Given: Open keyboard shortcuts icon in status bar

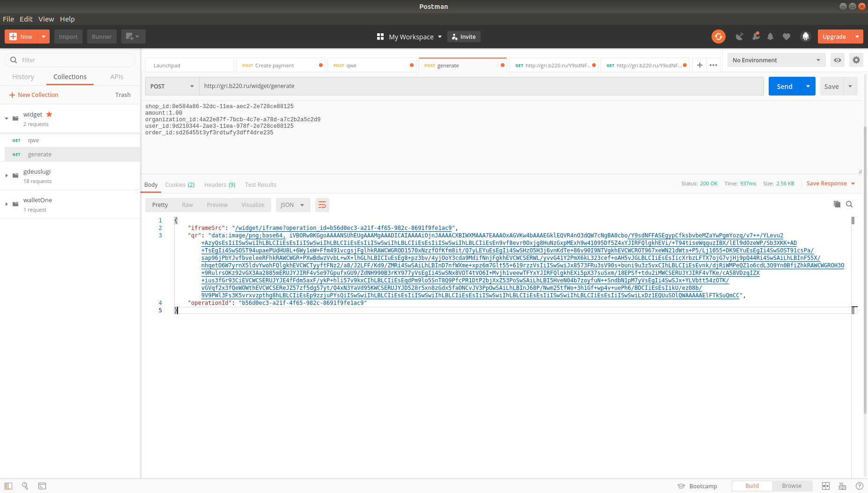Looking at the screenshot, I should coord(842,486).
